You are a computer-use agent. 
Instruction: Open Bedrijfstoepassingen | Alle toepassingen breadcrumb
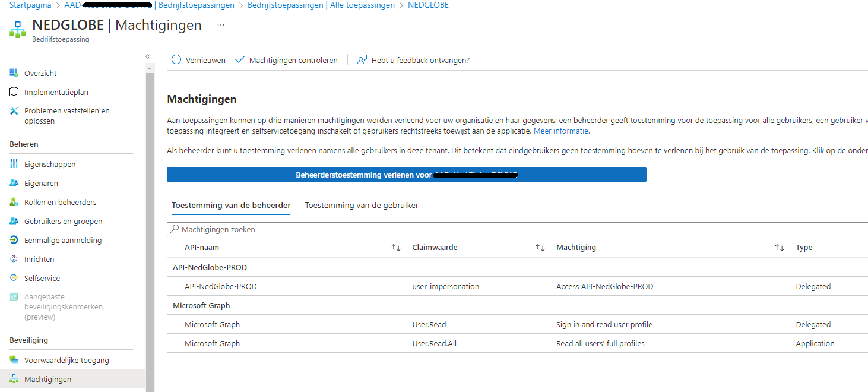321,5
